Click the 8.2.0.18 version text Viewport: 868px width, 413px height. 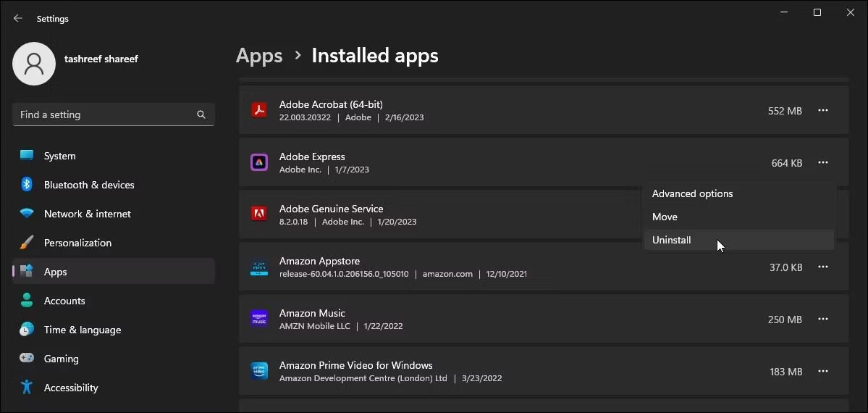[x=294, y=222]
